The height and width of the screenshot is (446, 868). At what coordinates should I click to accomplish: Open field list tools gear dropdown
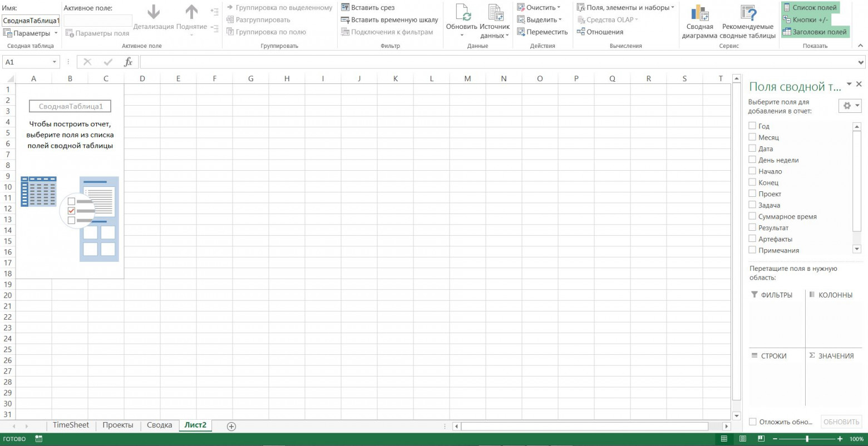(850, 106)
